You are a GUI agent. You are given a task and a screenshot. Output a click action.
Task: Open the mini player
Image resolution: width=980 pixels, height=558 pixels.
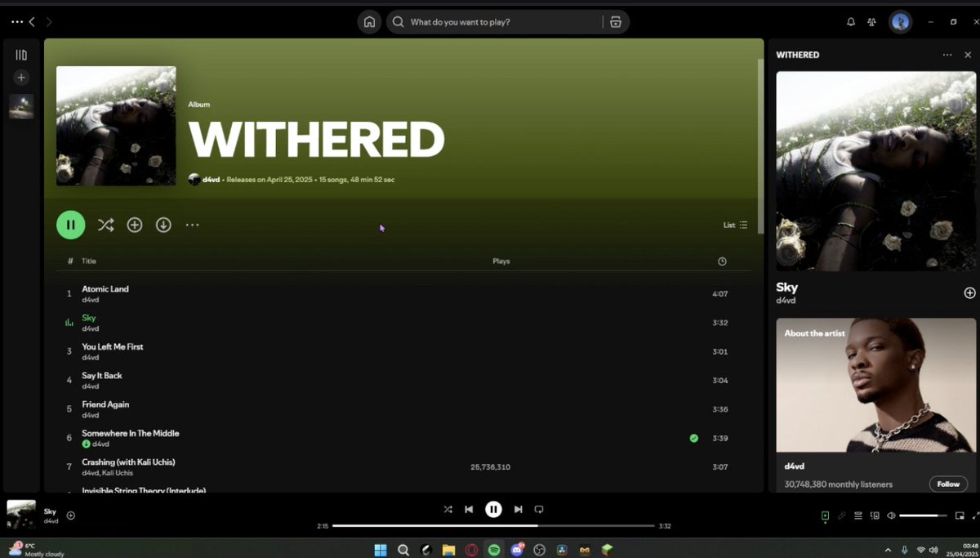click(x=960, y=516)
